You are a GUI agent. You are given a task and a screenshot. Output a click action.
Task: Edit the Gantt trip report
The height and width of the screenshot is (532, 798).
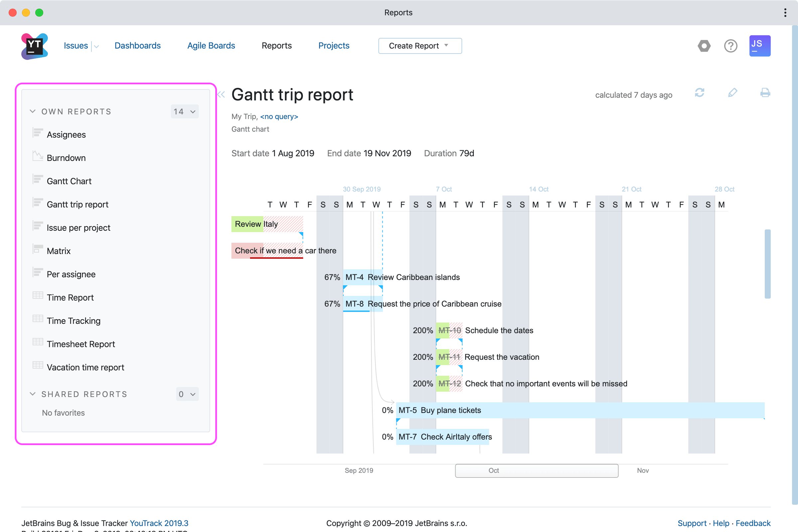click(732, 93)
